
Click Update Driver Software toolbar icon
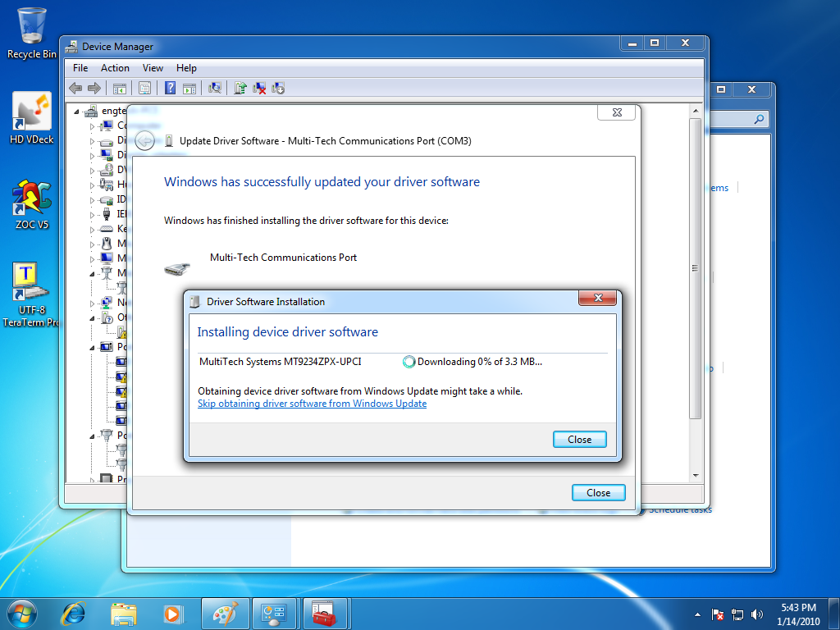coord(240,88)
